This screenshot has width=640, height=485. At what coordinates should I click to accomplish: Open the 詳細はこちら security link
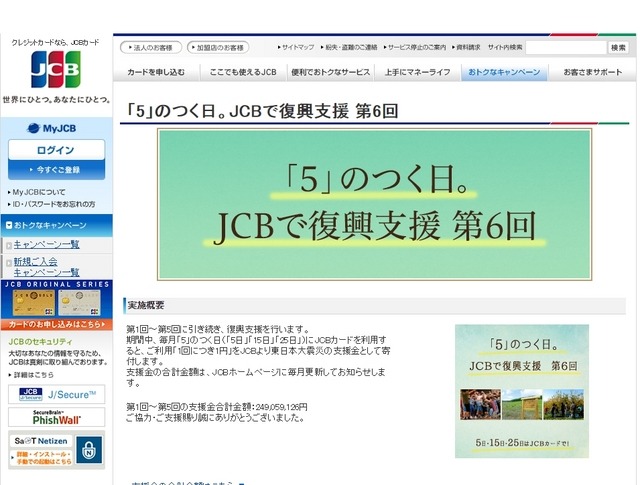[31, 375]
